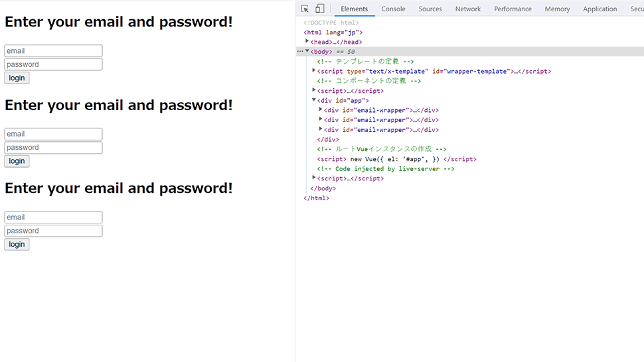Click the third Enter your email heading
This screenshot has width=644, height=362.
119,188
